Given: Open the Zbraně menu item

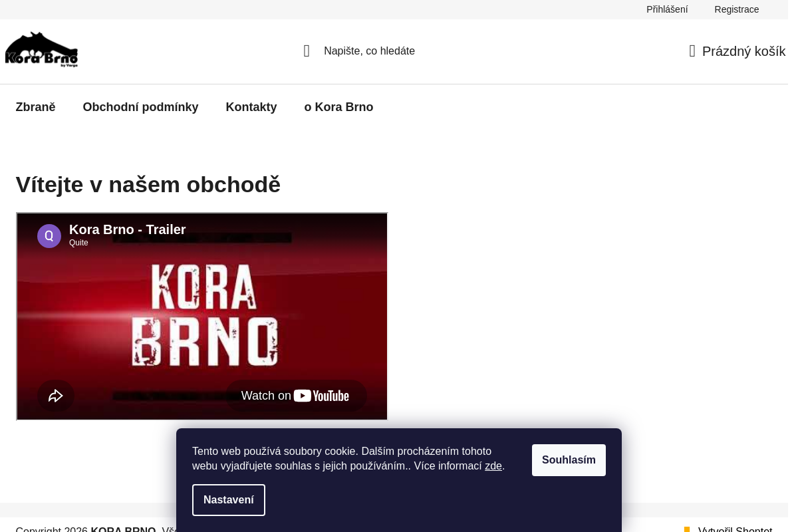Looking at the screenshot, I should (36, 107).
